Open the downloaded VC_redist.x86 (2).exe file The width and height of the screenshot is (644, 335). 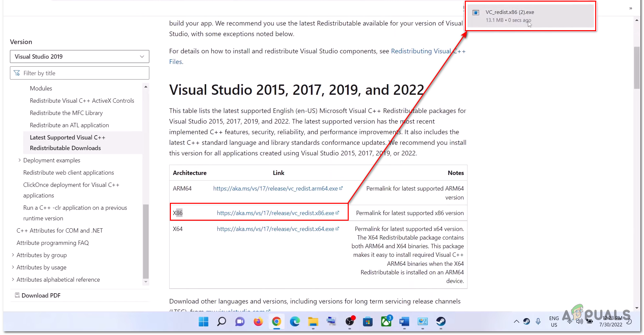[x=531, y=16]
